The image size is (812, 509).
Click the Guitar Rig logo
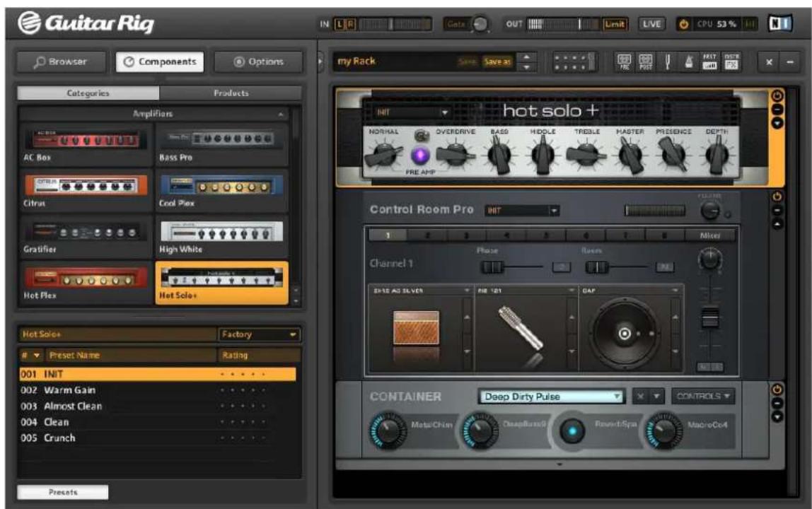86,23
